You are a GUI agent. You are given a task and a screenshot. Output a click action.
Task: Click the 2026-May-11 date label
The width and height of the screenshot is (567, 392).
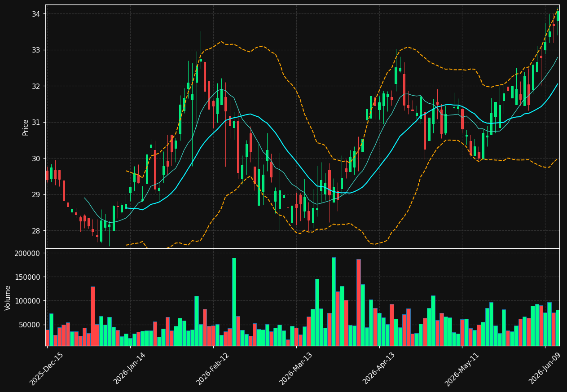[x=462, y=369]
